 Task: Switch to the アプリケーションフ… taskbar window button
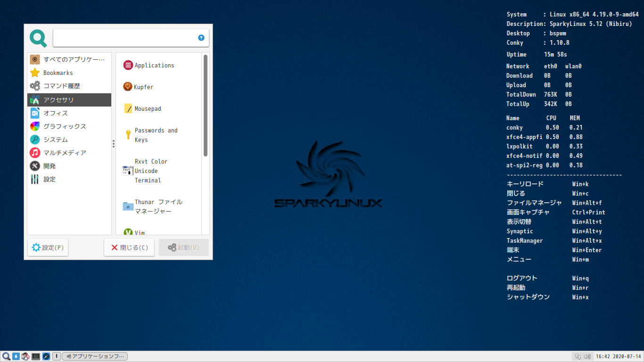pyautogui.click(x=95, y=356)
